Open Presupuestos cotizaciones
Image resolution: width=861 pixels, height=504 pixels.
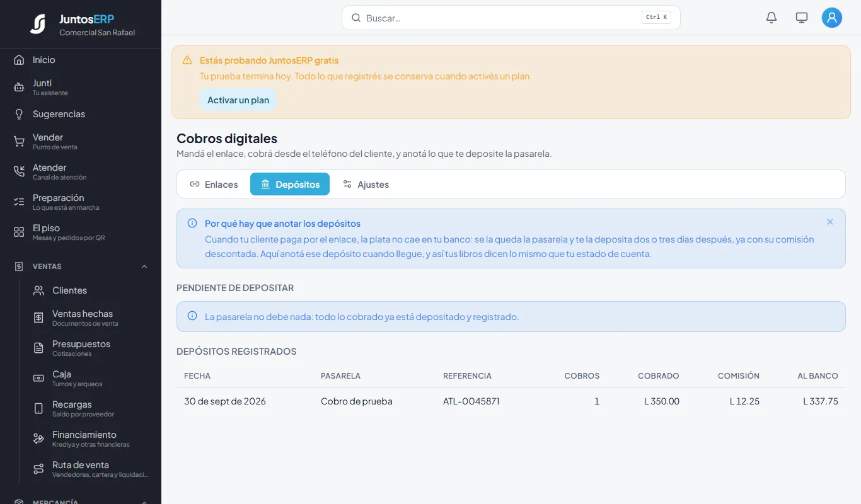pos(90,348)
